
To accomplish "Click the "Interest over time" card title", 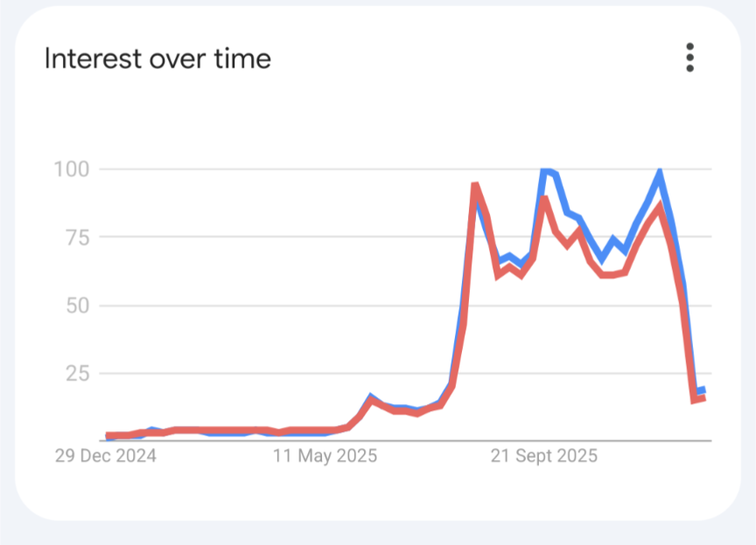I will pos(157,59).
